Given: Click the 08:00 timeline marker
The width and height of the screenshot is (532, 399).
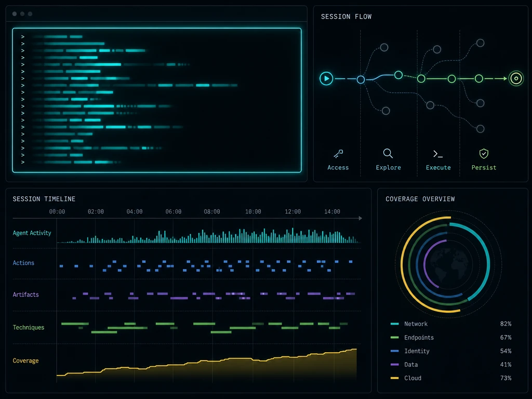Looking at the screenshot, I should [x=212, y=212].
